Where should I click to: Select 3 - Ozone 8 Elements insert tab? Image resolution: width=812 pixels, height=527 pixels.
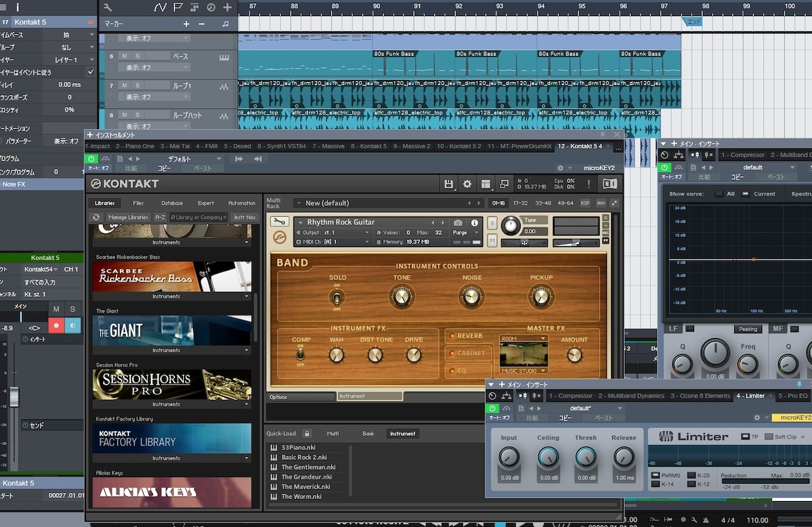click(700, 396)
